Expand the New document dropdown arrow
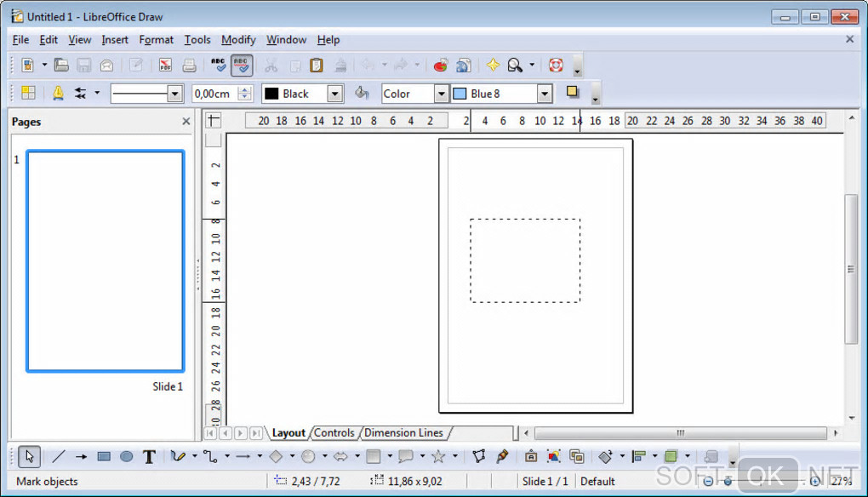The height and width of the screenshot is (497, 868). (44, 66)
